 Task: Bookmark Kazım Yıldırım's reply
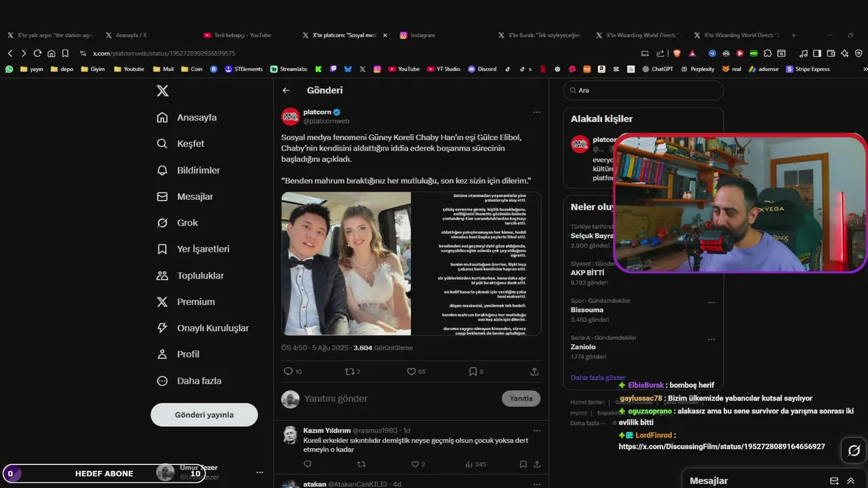pyautogui.click(x=523, y=464)
